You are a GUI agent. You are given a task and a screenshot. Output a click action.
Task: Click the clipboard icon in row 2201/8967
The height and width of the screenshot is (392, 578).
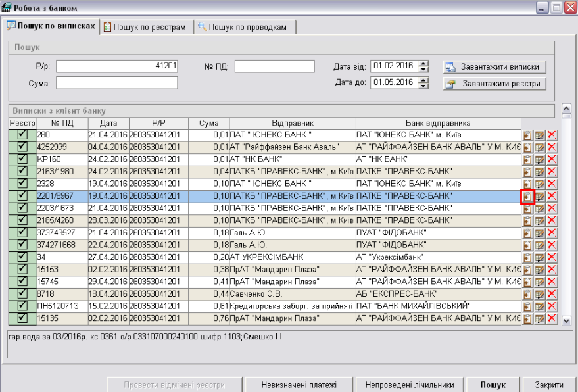point(527,196)
